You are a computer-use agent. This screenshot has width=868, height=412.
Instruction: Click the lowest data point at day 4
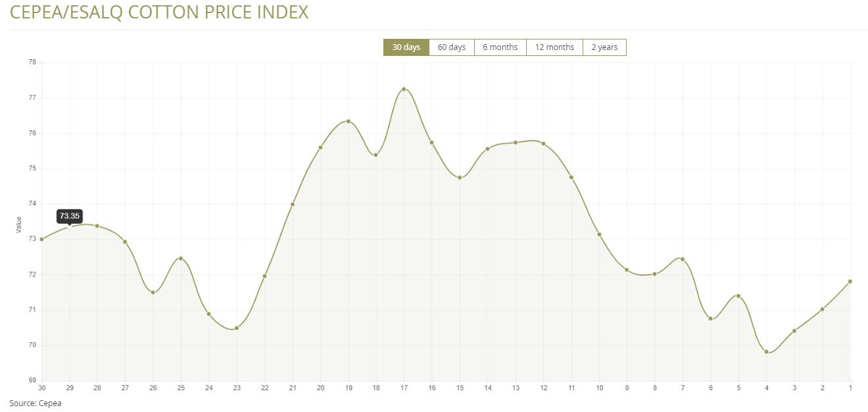click(x=766, y=351)
